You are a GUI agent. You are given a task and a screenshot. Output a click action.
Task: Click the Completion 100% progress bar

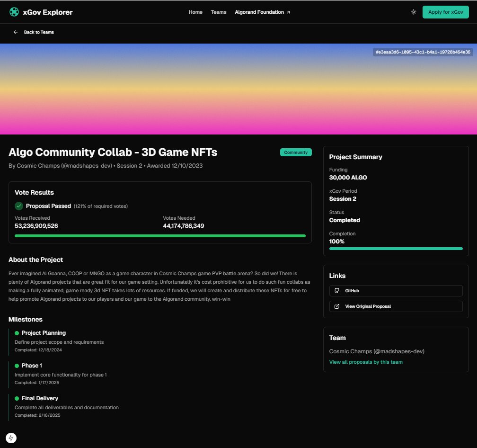click(x=396, y=249)
